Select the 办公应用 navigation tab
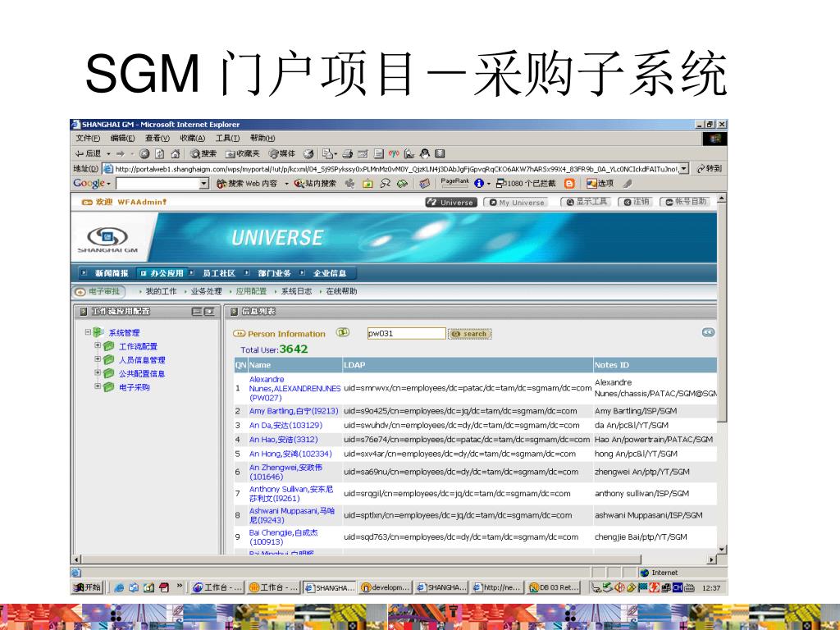 tap(162, 273)
